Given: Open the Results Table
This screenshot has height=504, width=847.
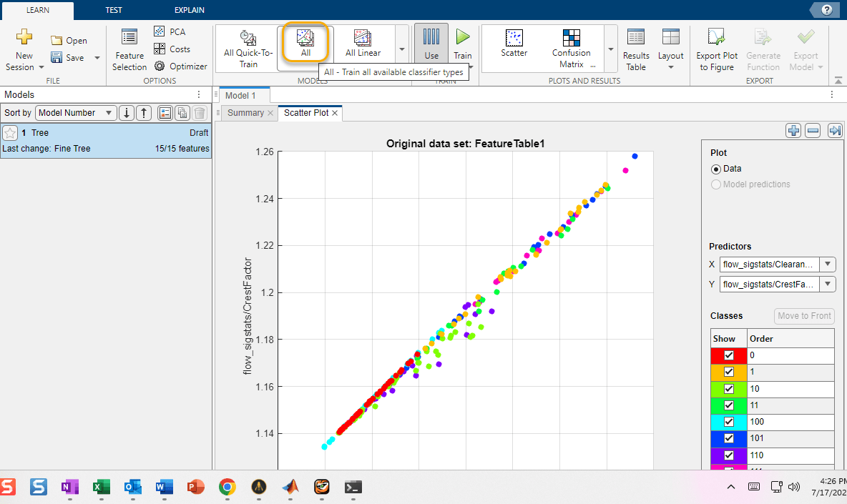Looking at the screenshot, I should (x=635, y=49).
